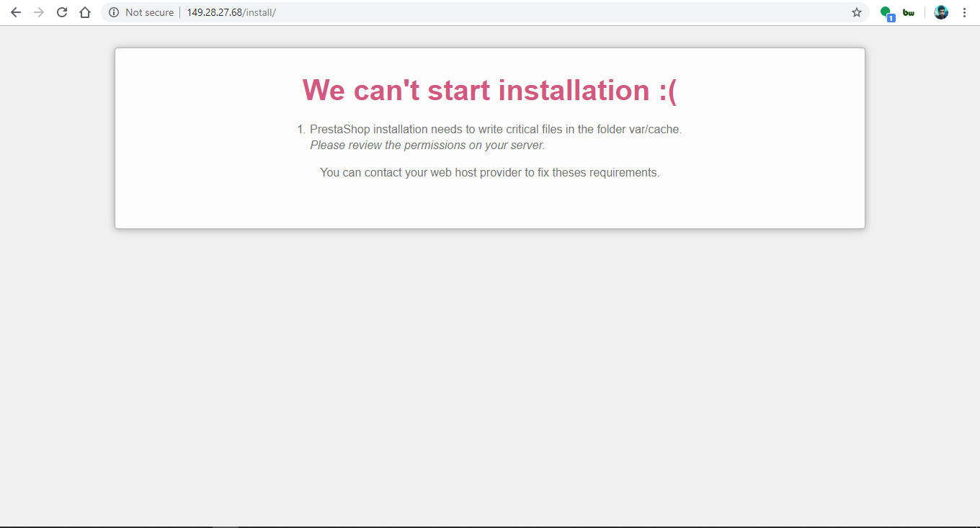Click Please review the permissions on your server

point(427,145)
